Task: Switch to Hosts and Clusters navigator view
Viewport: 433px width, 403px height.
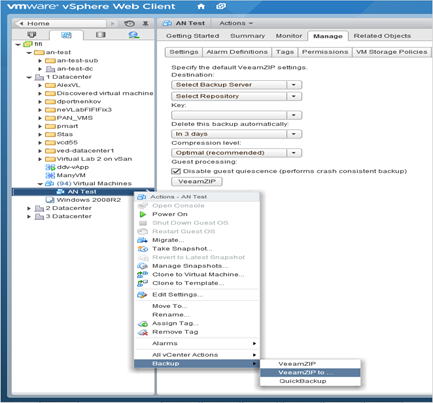Action: click(x=32, y=35)
